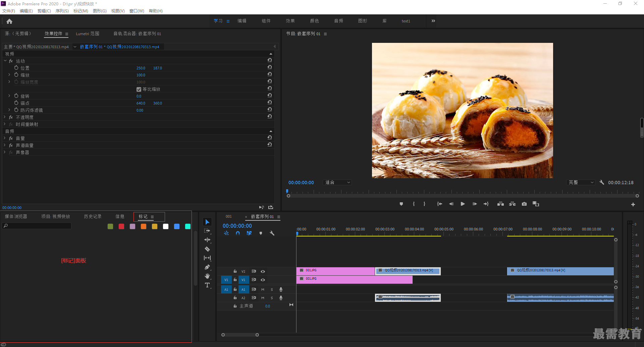The image size is (644, 347).
Task: Select the Selection arrow tool
Action: click(207, 222)
